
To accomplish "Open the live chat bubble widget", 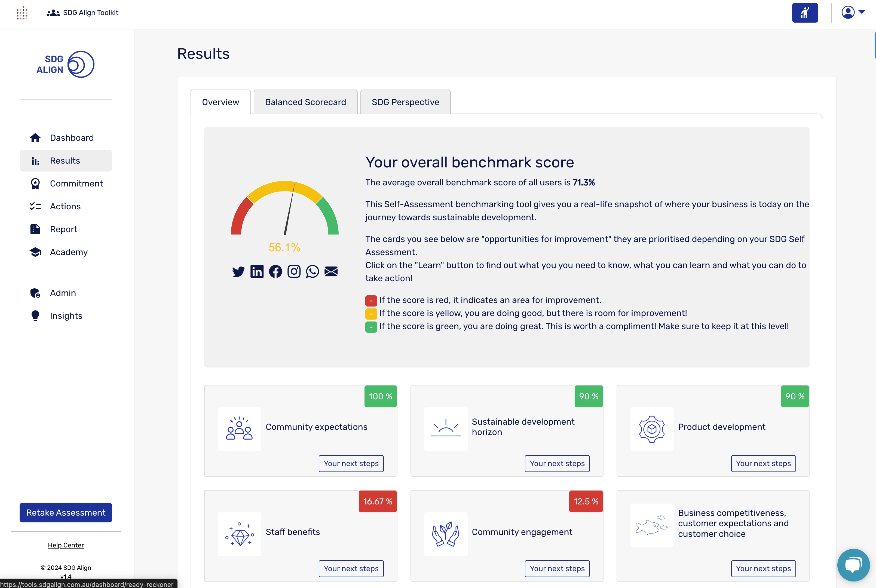I will [x=853, y=565].
